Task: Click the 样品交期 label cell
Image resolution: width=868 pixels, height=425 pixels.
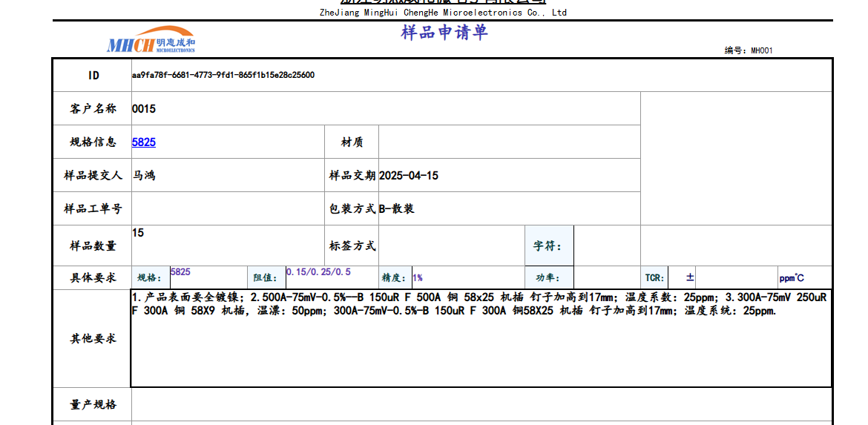Action: coord(352,176)
